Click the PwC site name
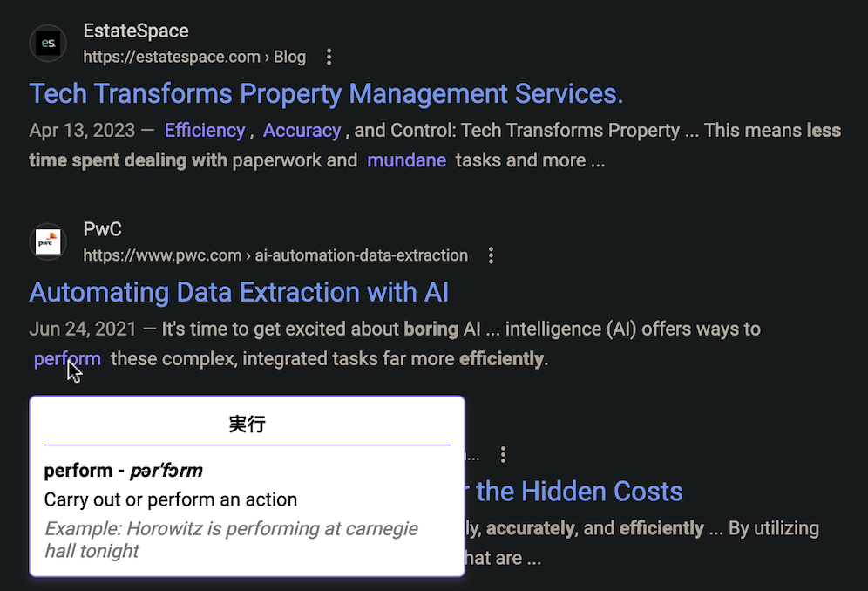868x591 pixels. [x=103, y=229]
